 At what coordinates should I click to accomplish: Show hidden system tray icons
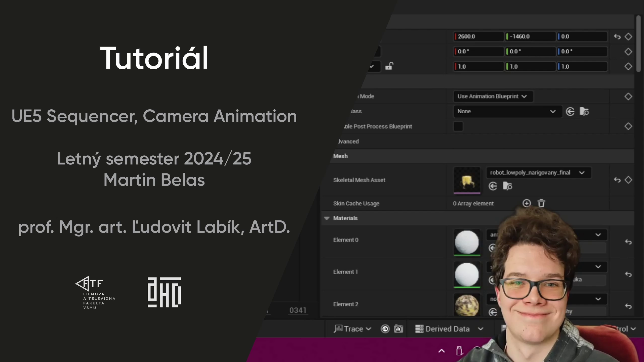click(441, 351)
